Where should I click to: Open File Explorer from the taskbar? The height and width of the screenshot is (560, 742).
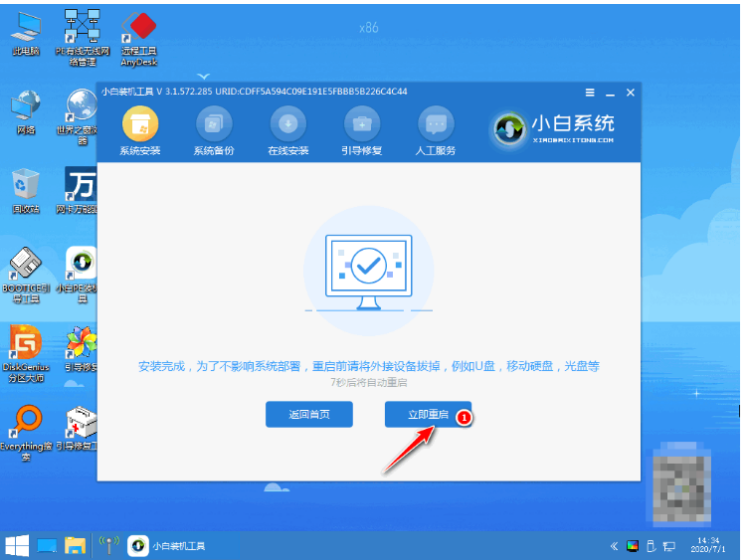pos(75,546)
